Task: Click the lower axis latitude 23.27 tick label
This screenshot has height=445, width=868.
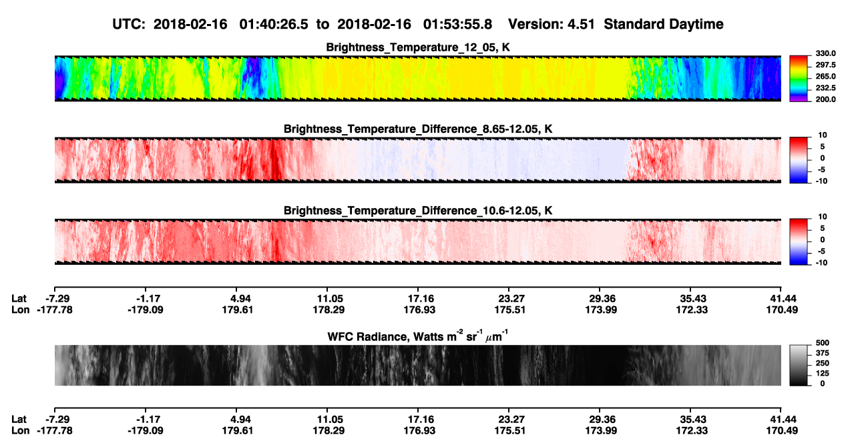Action: click(x=511, y=419)
